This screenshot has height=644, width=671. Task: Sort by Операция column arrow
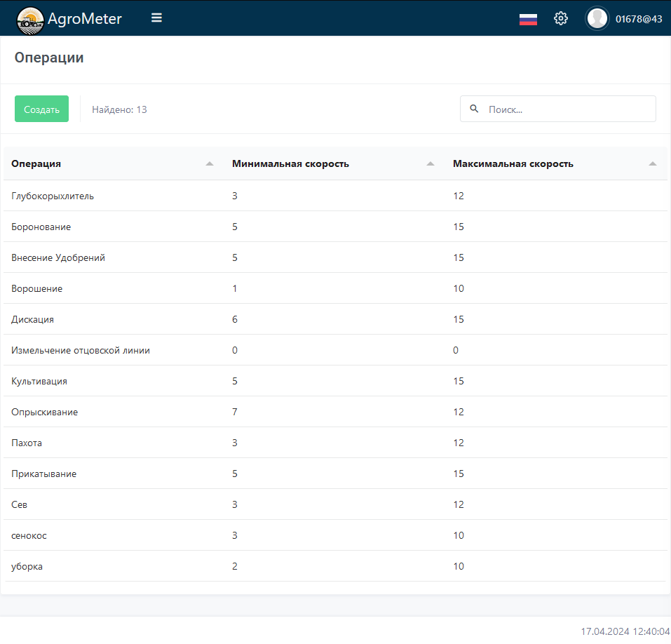pos(210,164)
